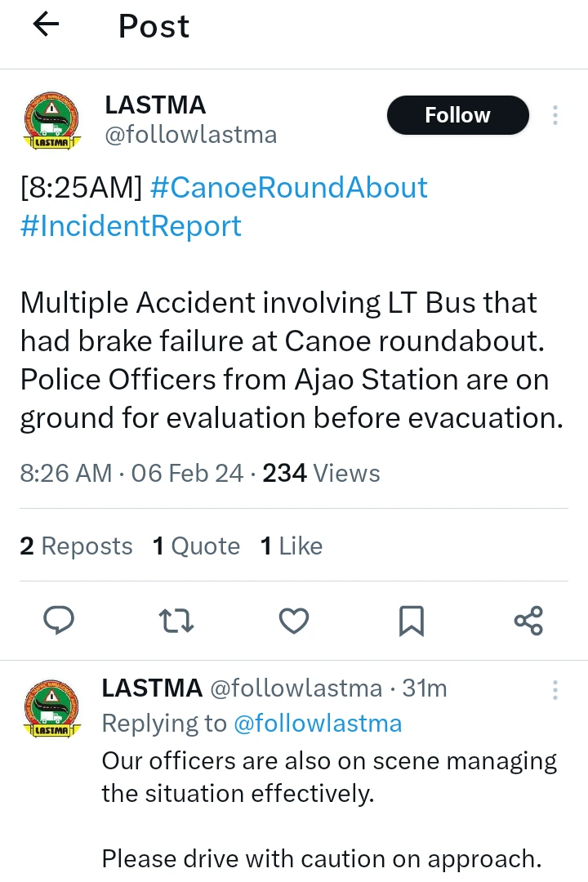
Task: Open the #IncidentReport hashtag
Action: pyautogui.click(x=131, y=226)
